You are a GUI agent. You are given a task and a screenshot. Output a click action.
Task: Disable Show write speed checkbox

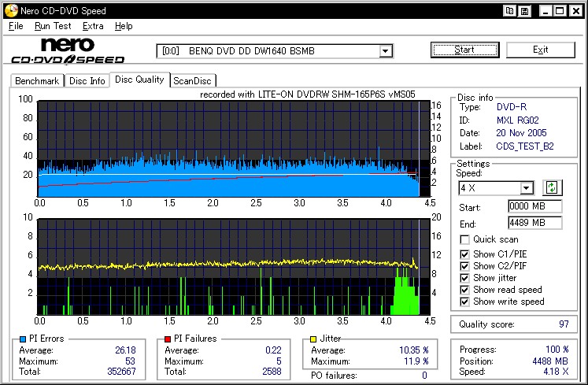[x=465, y=301]
